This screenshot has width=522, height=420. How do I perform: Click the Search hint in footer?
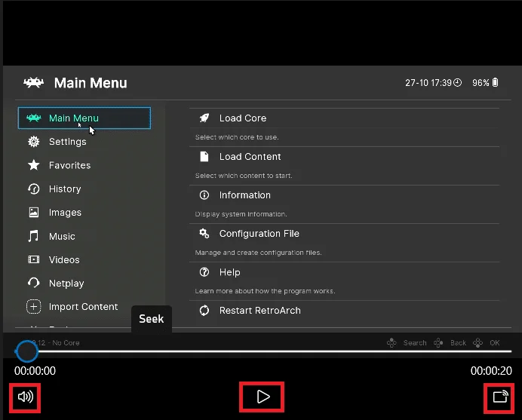(x=415, y=343)
